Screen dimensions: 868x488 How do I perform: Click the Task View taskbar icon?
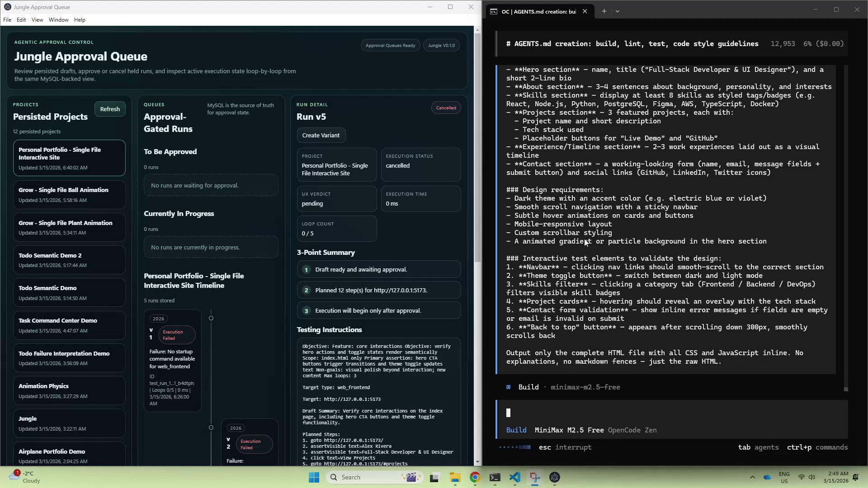click(x=434, y=478)
